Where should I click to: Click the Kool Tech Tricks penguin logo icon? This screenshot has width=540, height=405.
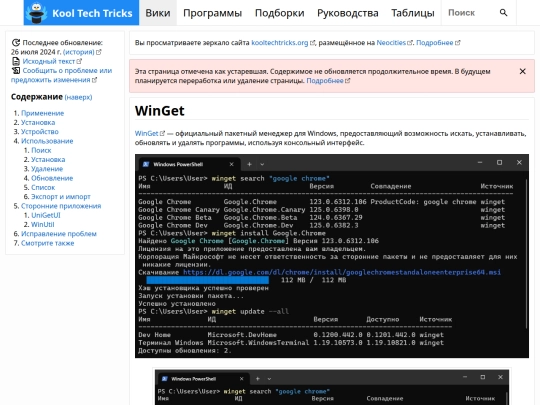[38, 13]
